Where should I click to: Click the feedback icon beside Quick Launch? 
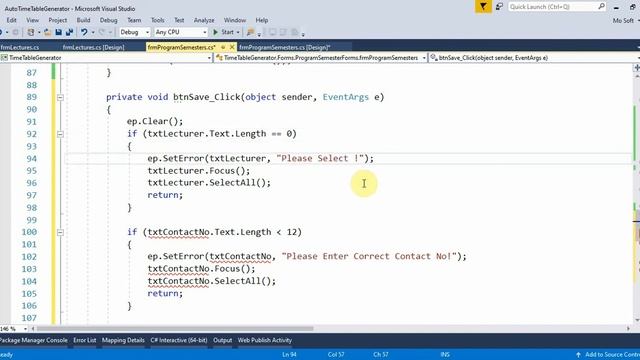(x=499, y=7)
